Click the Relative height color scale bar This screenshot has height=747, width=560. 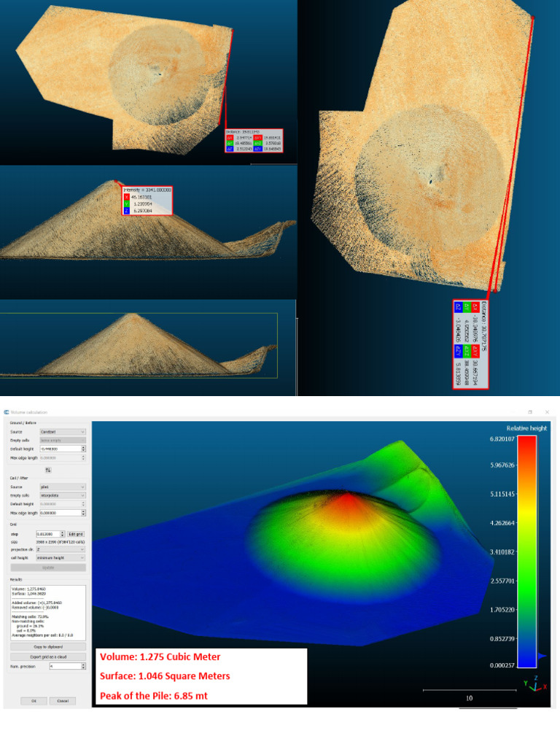(527, 551)
